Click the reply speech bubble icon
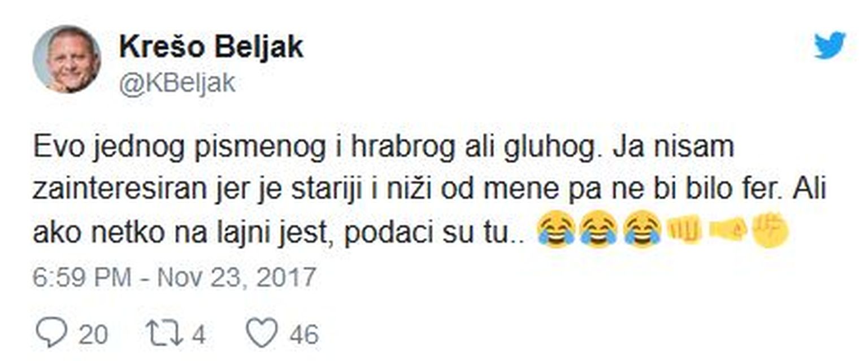 coord(51,332)
